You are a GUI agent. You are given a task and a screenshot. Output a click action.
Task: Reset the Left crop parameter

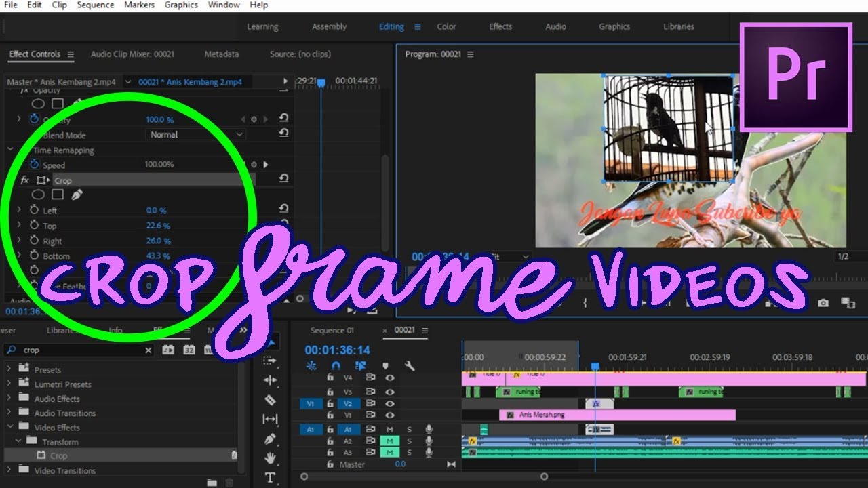point(283,209)
